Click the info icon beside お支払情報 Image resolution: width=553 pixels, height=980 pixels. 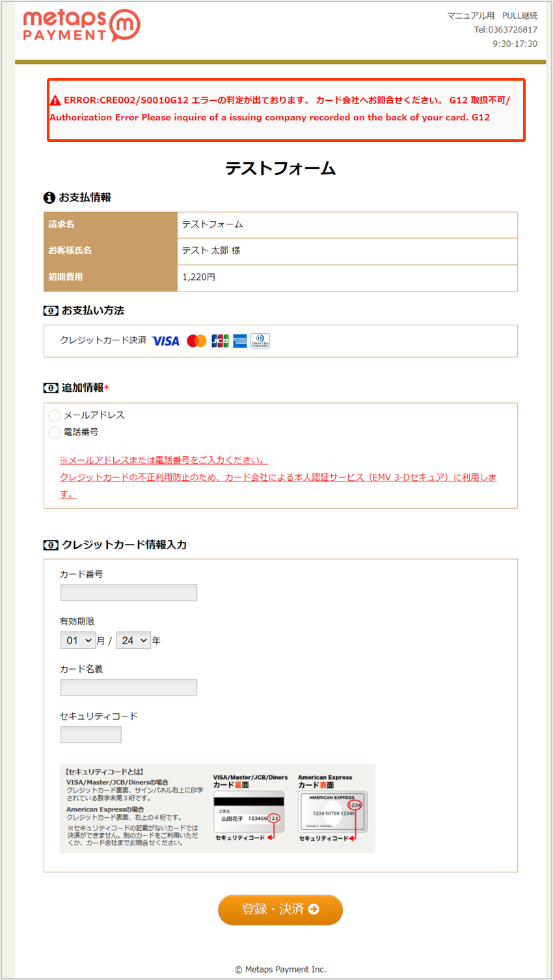coord(49,198)
